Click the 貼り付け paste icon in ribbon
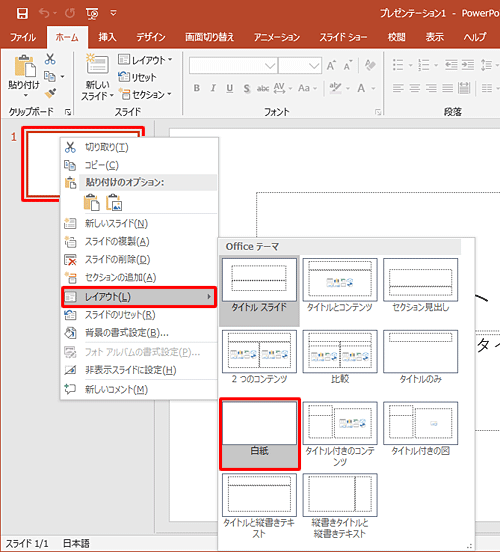The height and width of the screenshot is (552, 500). tap(24, 66)
